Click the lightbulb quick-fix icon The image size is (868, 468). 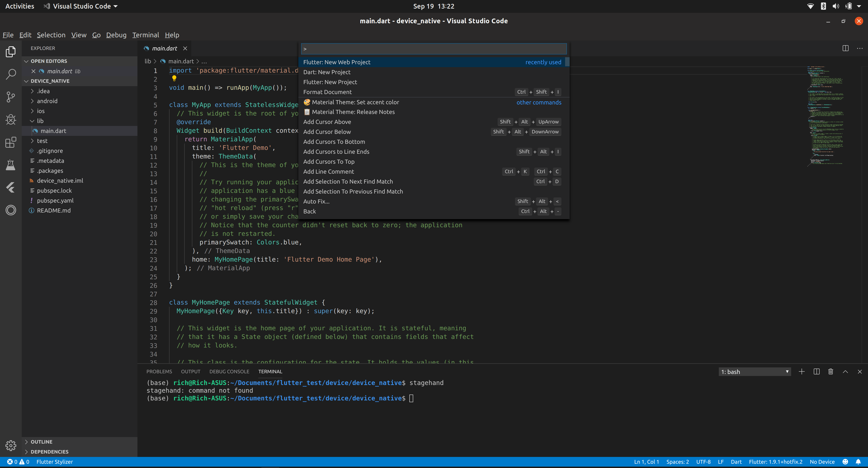pos(174,78)
